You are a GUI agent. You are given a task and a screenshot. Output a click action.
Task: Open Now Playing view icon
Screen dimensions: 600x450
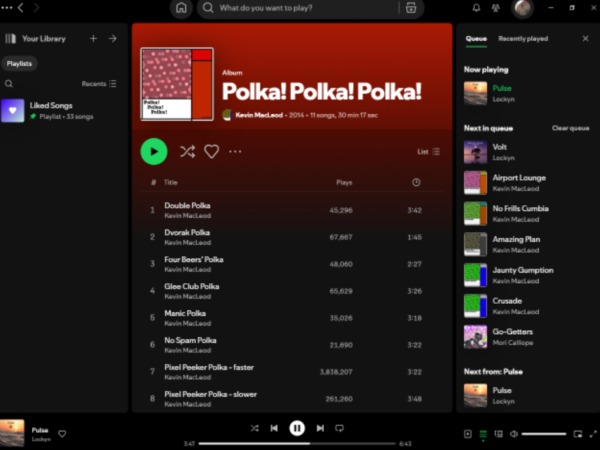coord(468,434)
